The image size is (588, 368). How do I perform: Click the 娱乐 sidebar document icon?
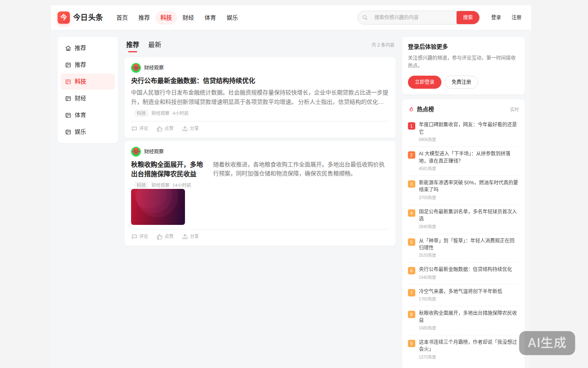tap(68, 132)
